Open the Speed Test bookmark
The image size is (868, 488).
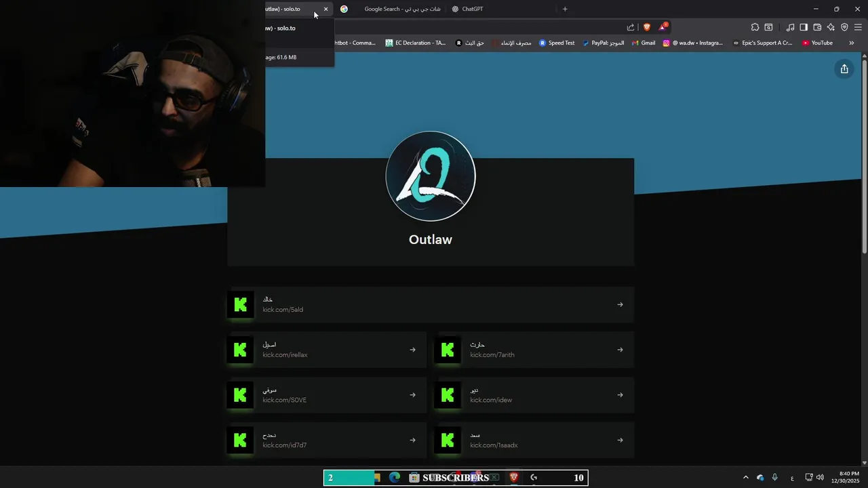pos(557,43)
